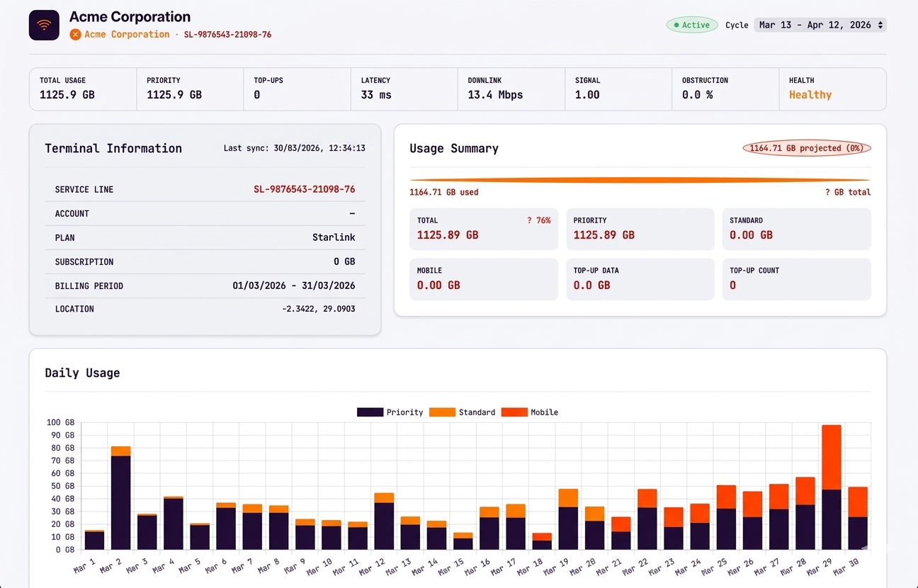The image size is (918, 588).
Task: Click the Wi-Fi terminal logo icon
Action: (x=44, y=25)
